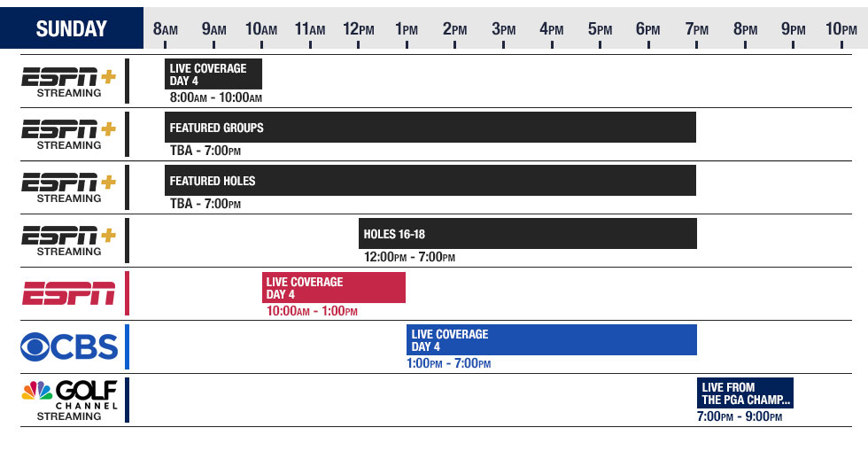The image size is (868, 451).
Task: Click the CBS eye logo
Action: [69, 346]
